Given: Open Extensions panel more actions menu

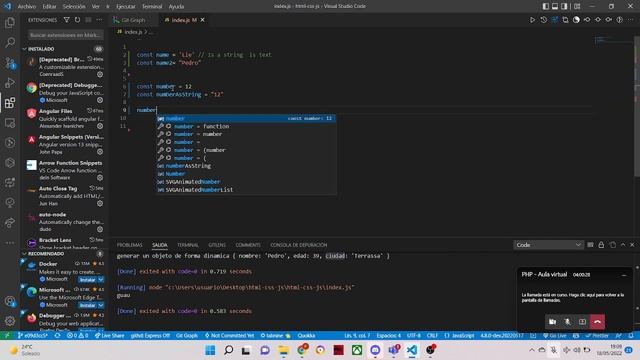Looking at the screenshot, I should pos(99,20).
